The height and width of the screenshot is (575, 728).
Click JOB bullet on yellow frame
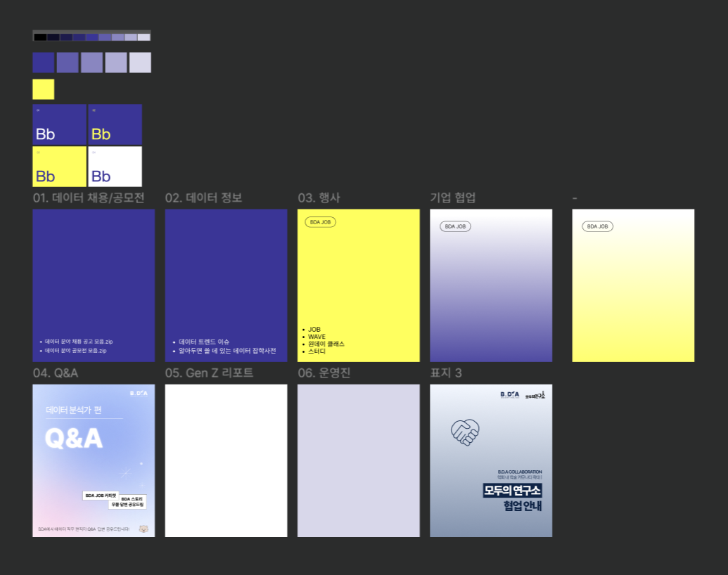click(x=314, y=330)
